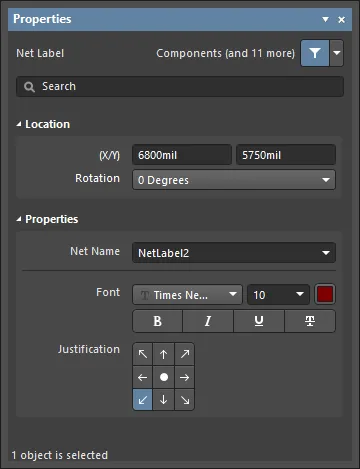Edit the Y coordinate 5750mil field
Viewport: 360px width, 469px height.
pyautogui.click(x=286, y=155)
